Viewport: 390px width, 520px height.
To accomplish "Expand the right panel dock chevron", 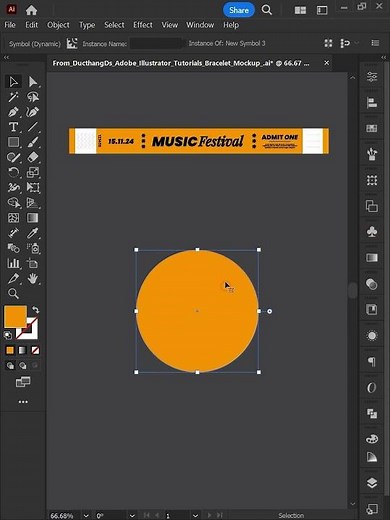I will 383,58.
